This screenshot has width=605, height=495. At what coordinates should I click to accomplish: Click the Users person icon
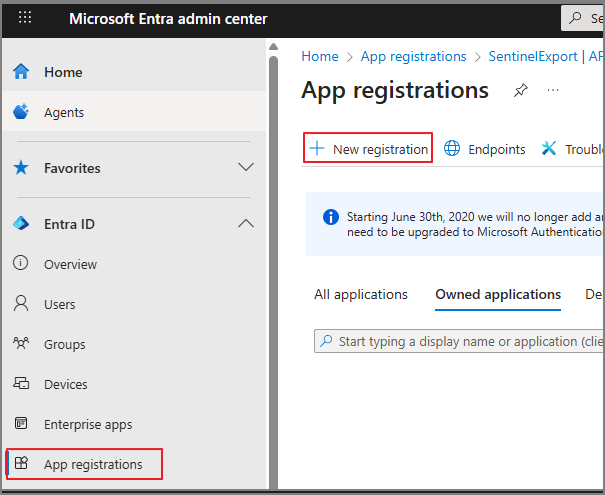[21, 304]
